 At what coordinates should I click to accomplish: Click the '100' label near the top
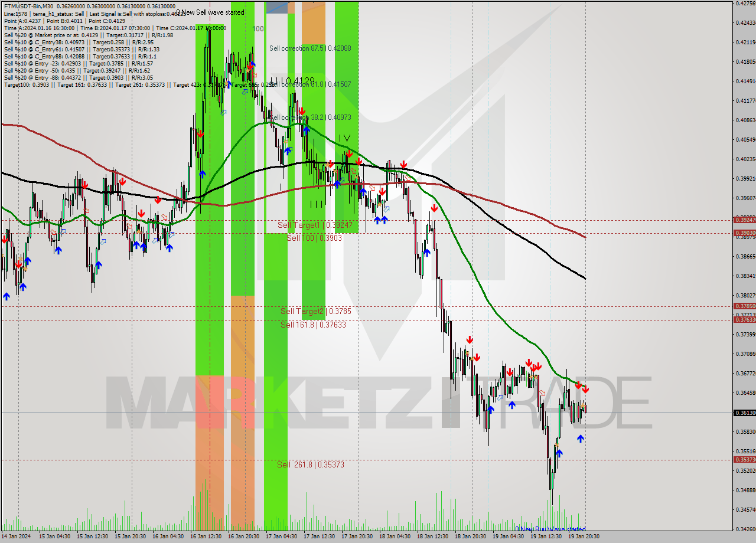[258, 28]
